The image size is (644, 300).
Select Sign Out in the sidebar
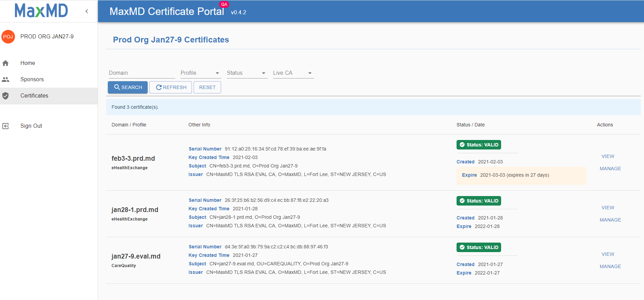49,126
